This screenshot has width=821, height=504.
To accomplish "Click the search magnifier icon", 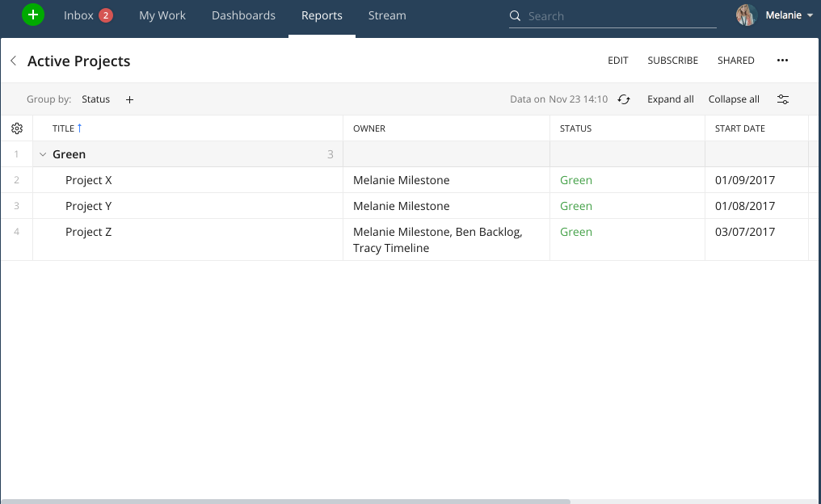I will pyautogui.click(x=516, y=16).
